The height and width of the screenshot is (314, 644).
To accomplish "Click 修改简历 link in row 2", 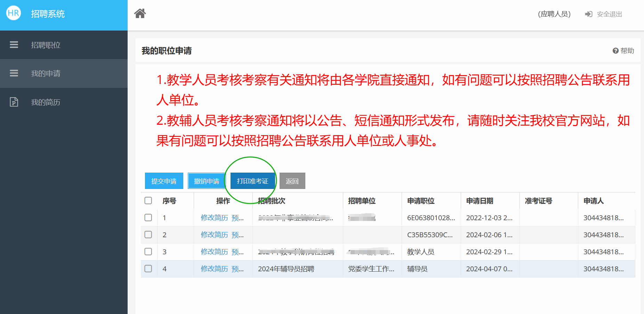I will [x=214, y=235].
